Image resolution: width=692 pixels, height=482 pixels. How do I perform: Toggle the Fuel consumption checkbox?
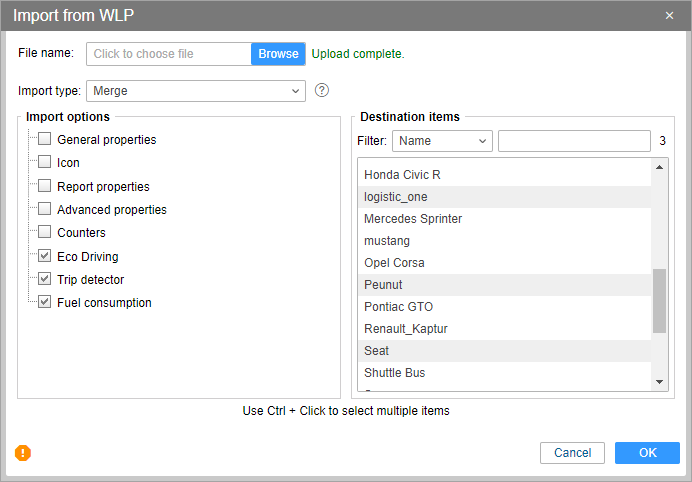[44, 302]
